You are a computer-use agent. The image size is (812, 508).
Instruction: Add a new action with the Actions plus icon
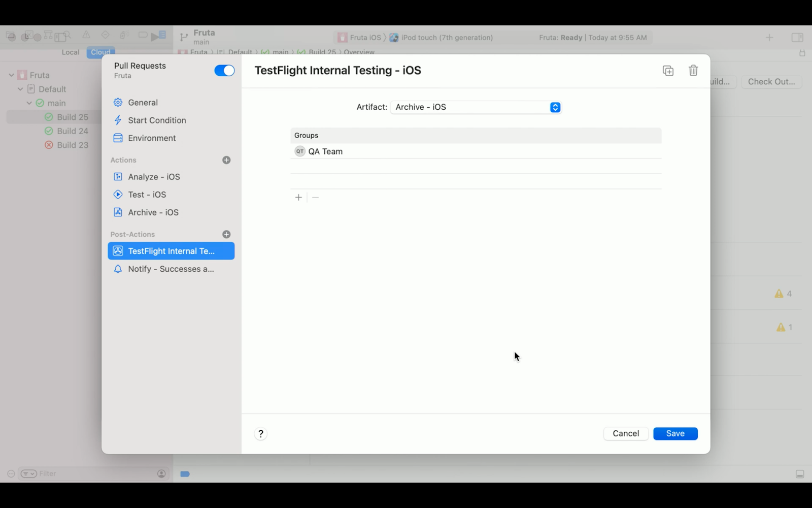tap(226, 160)
